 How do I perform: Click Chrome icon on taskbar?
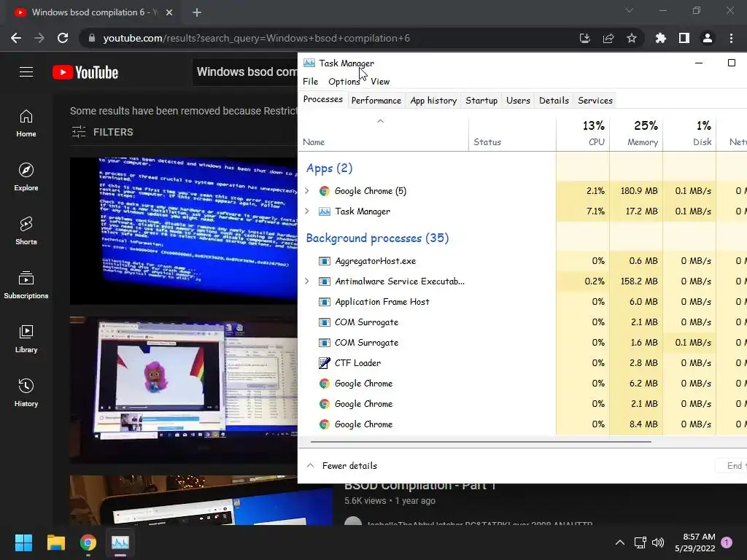88,542
